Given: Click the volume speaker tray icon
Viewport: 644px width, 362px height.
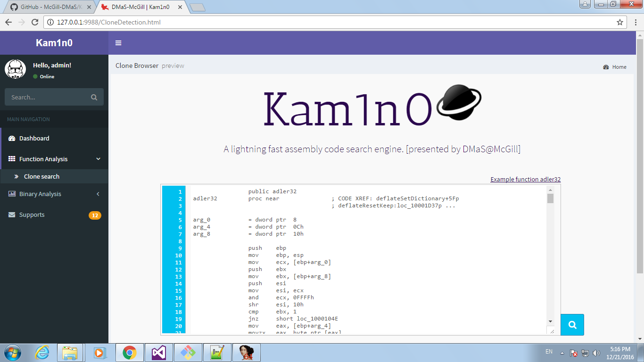Looking at the screenshot, I should (x=596, y=353).
